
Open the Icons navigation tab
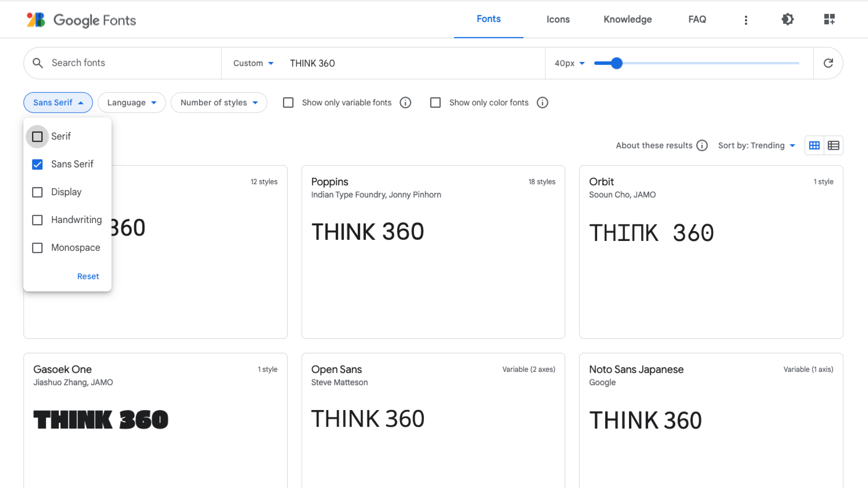(x=558, y=19)
